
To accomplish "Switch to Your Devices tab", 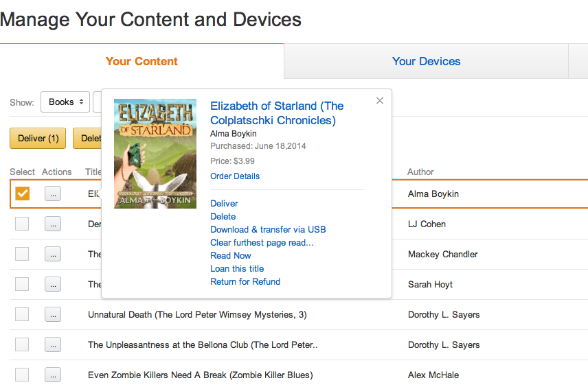I will click(x=426, y=62).
